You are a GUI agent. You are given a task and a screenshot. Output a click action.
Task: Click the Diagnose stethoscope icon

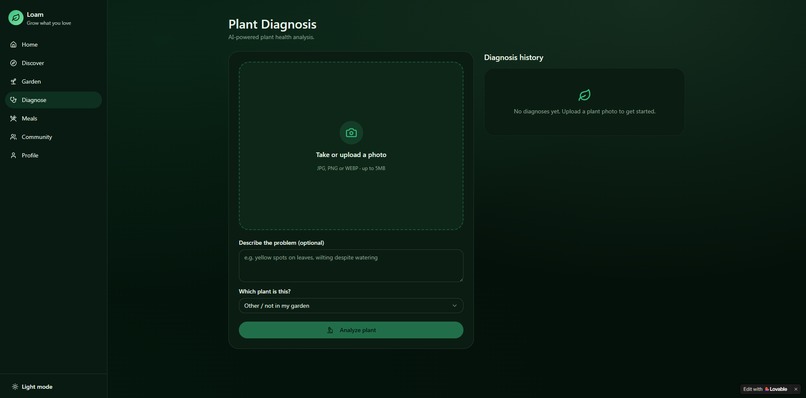point(13,100)
